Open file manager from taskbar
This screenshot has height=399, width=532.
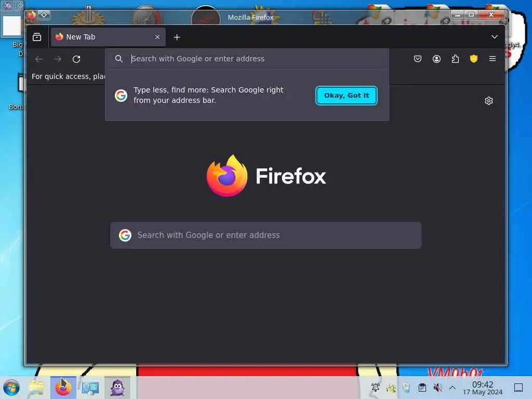click(36, 388)
